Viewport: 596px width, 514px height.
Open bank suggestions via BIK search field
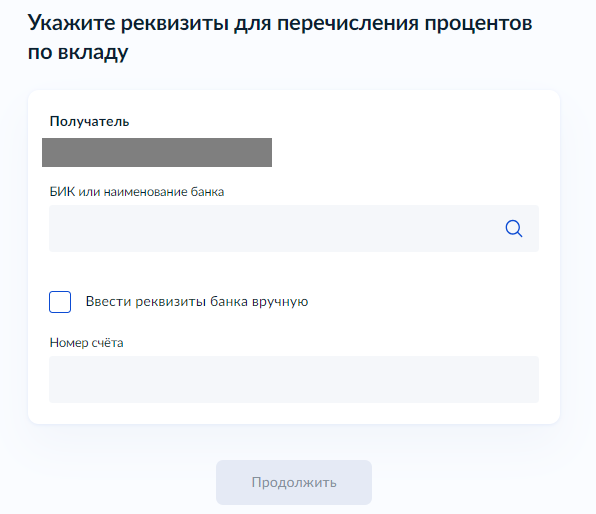(294, 228)
